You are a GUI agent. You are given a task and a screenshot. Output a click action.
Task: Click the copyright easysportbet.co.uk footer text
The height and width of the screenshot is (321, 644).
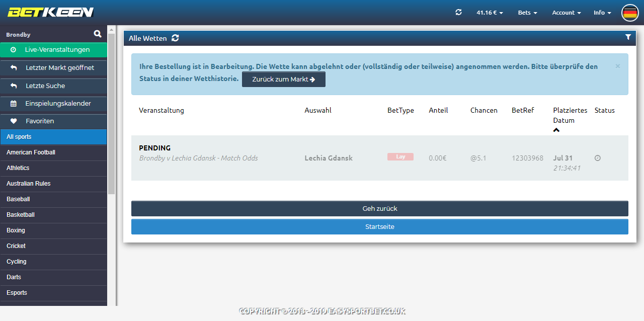coord(322,311)
